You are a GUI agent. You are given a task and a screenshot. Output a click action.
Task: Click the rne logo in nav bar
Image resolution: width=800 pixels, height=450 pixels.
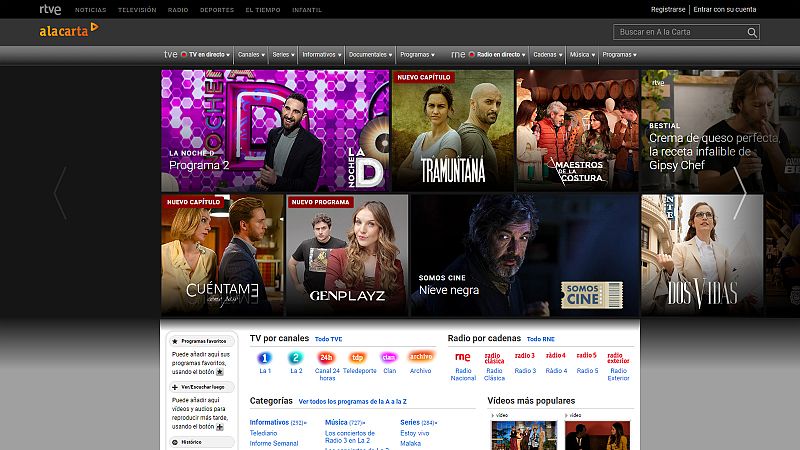[x=458, y=54]
